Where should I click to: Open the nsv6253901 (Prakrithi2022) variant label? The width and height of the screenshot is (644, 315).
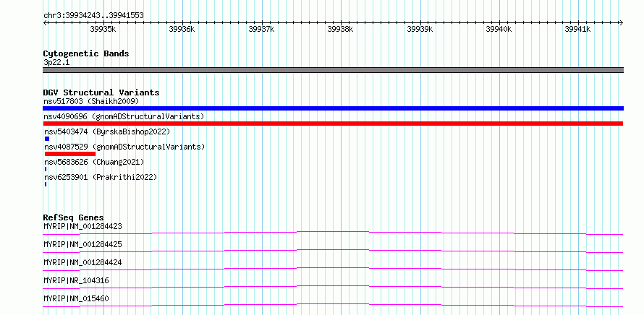pos(101,177)
